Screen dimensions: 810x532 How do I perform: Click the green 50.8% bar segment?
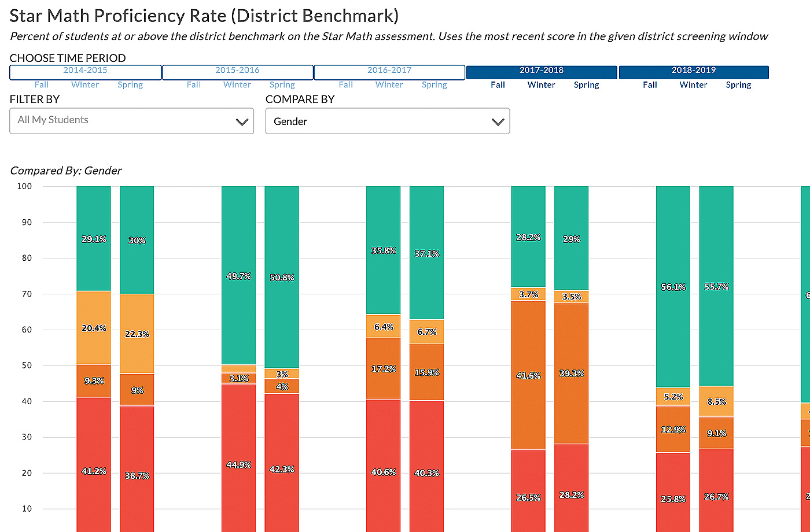(x=282, y=277)
